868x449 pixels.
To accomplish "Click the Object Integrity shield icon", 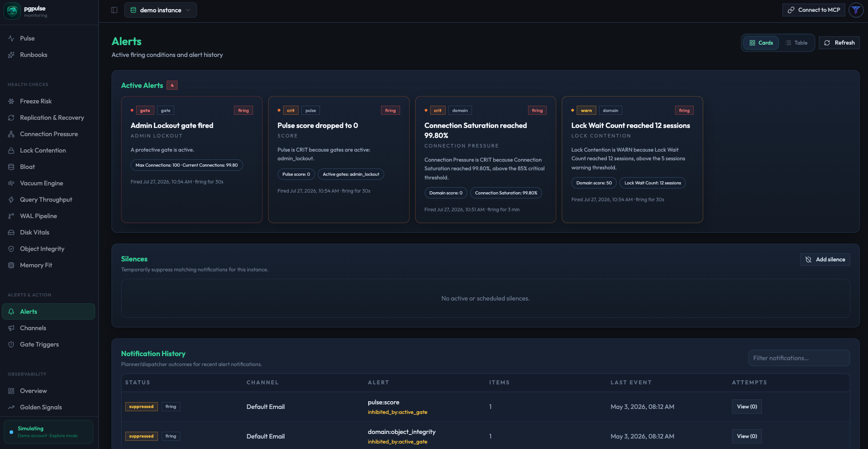I will [11, 249].
